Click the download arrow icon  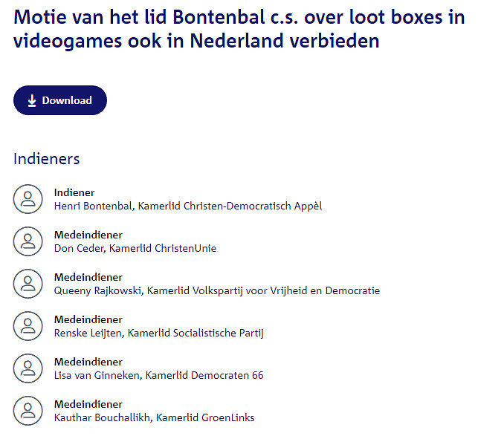[x=32, y=101]
